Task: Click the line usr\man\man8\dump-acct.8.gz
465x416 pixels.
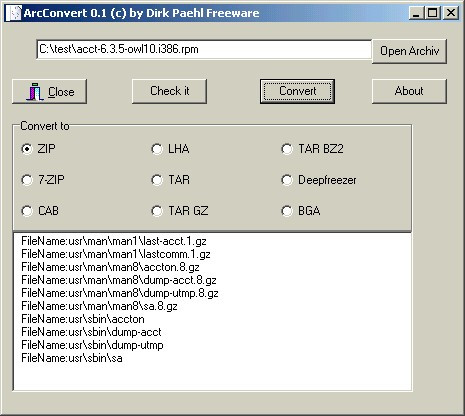Action: [119, 280]
